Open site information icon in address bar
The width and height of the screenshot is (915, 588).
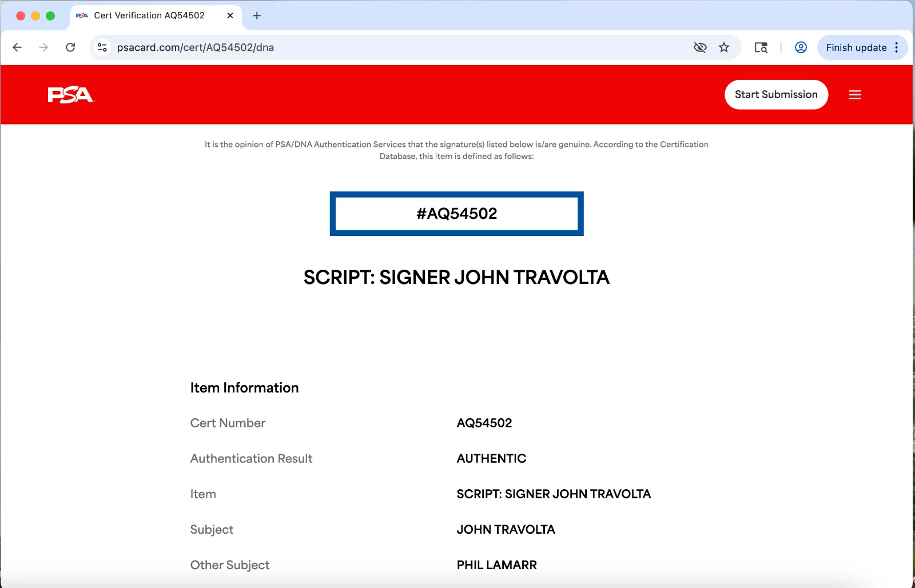[x=102, y=47]
